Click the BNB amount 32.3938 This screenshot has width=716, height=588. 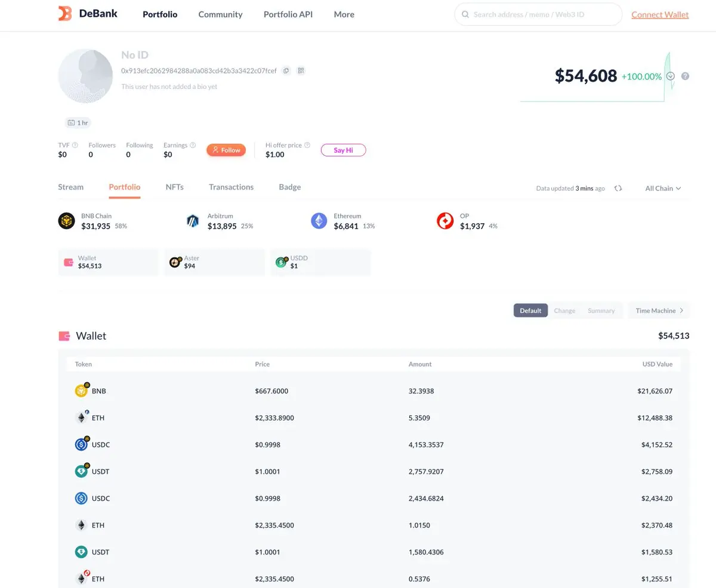click(421, 391)
